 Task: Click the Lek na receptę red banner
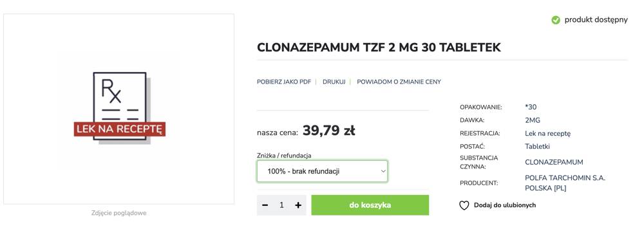pos(120,129)
